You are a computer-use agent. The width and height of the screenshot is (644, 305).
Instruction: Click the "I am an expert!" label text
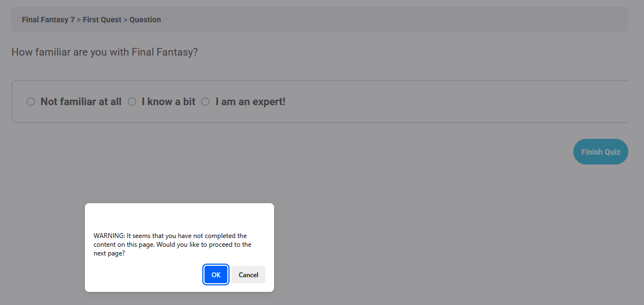[x=251, y=101]
